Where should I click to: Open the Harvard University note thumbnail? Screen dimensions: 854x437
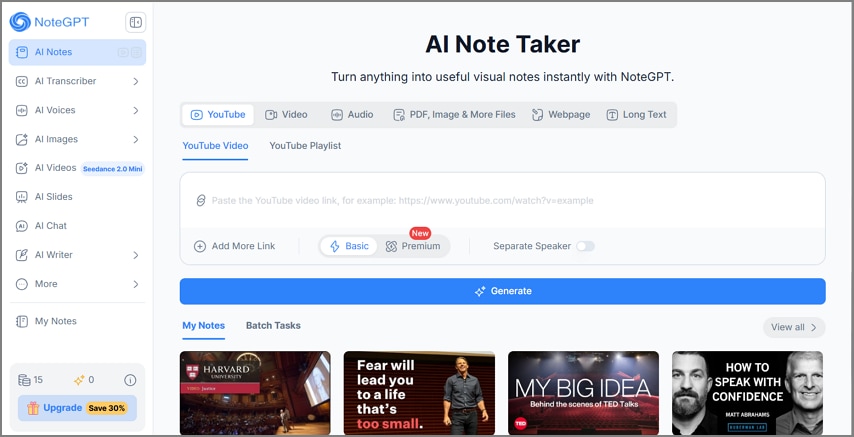[x=255, y=393]
